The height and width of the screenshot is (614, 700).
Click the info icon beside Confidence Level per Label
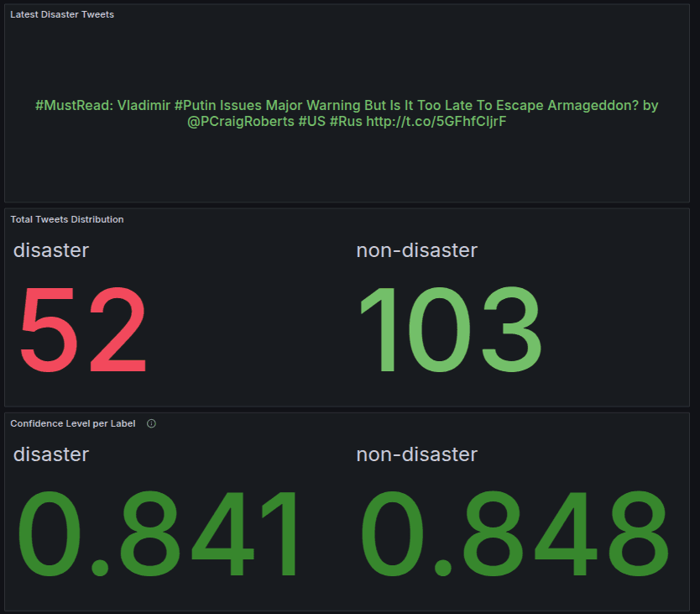click(151, 423)
